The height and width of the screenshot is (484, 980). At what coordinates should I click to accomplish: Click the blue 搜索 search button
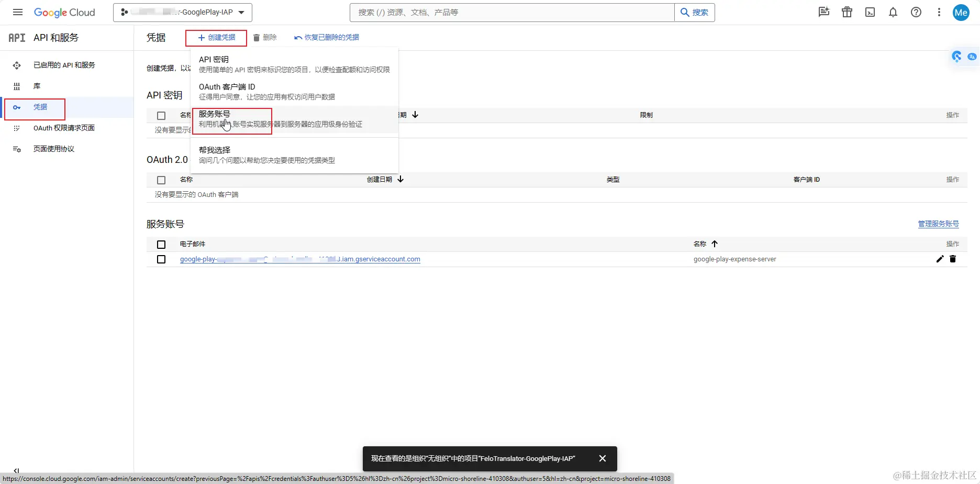(x=695, y=13)
